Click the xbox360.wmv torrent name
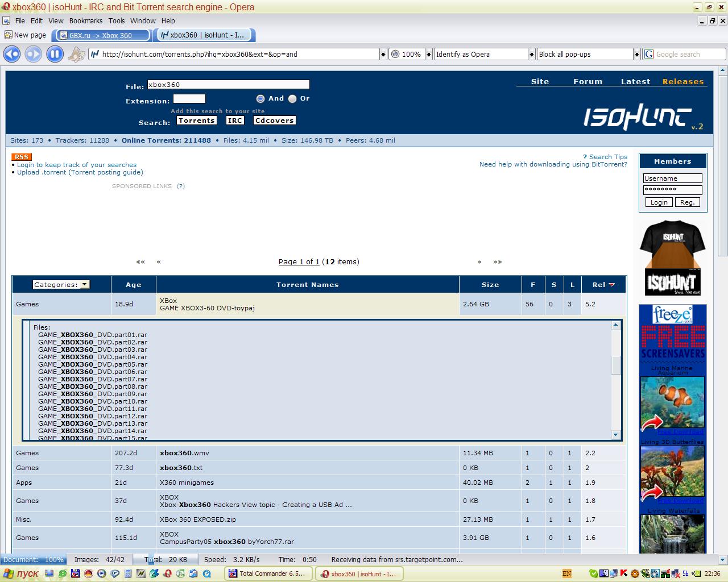Image resolution: width=728 pixels, height=582 pixels. (x=184, y=453)
